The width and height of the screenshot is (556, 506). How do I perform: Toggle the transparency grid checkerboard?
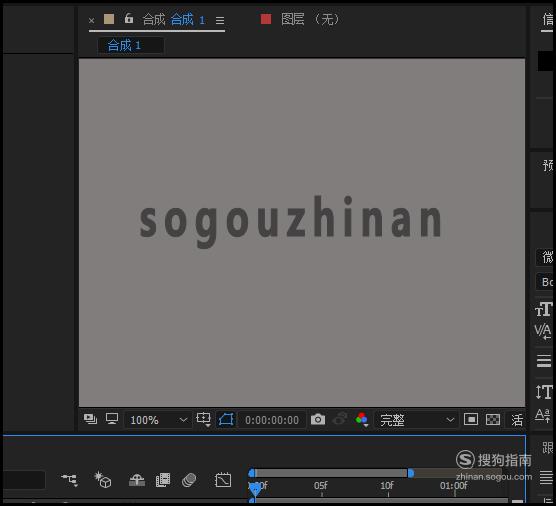tap(493, 419)
